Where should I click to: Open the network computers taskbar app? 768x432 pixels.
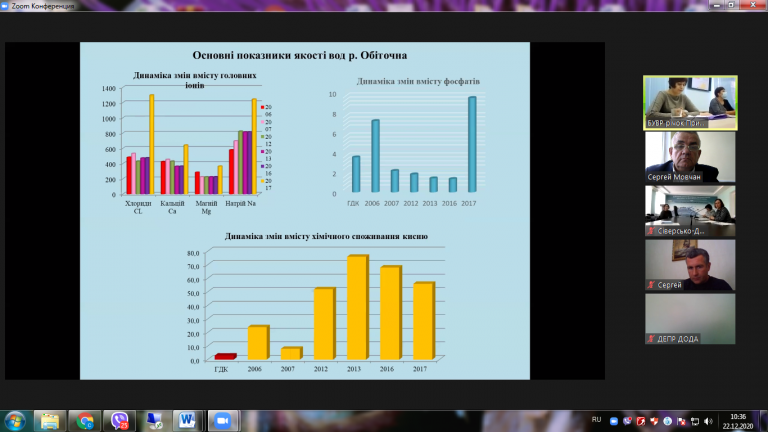coord(154,421)
